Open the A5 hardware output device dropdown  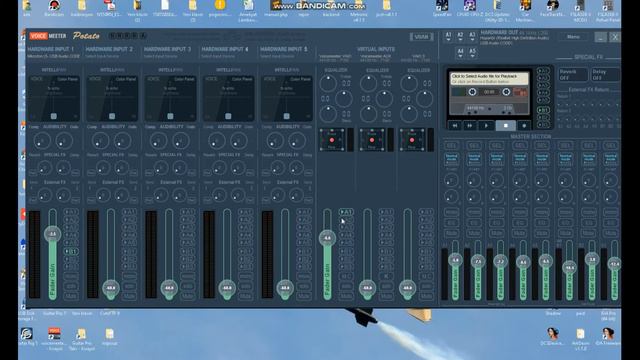coord(472,53)
